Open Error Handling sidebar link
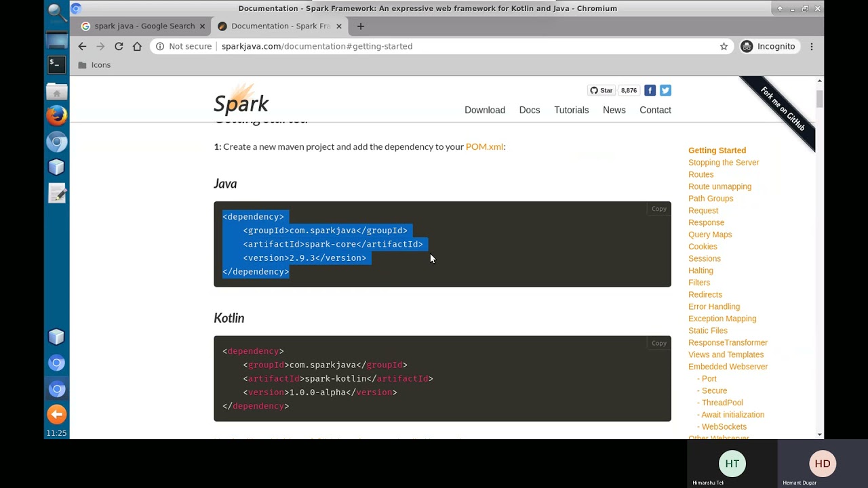This screenshot has height=488, width=868. (x=714, y=306)
